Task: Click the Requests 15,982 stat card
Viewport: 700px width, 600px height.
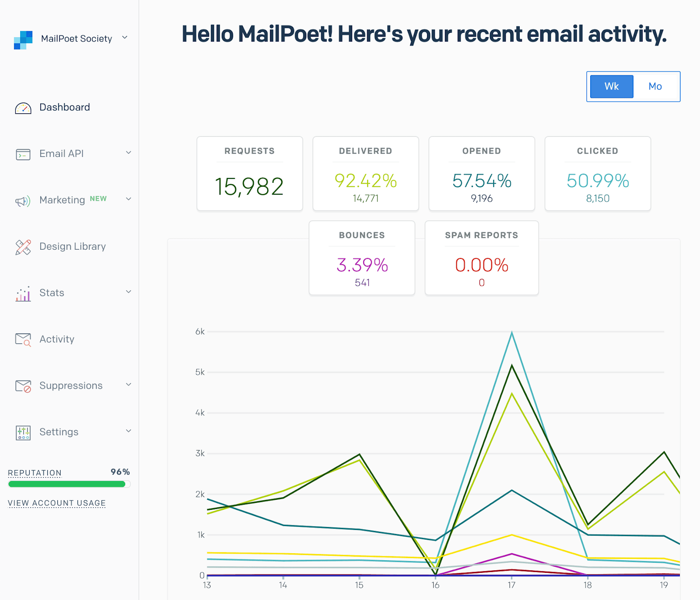Action: (x=250, y=174)
